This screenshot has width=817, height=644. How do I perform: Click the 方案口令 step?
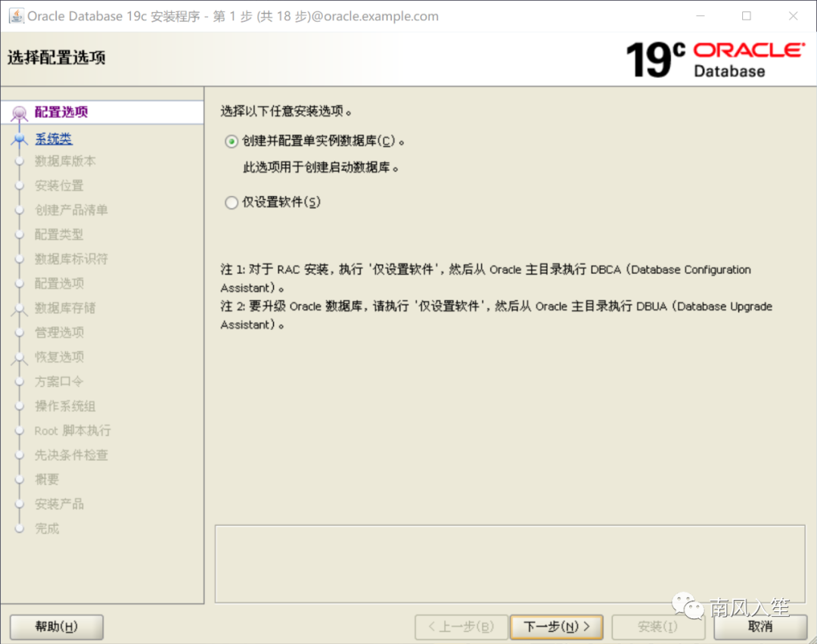(x=59, y=381)
